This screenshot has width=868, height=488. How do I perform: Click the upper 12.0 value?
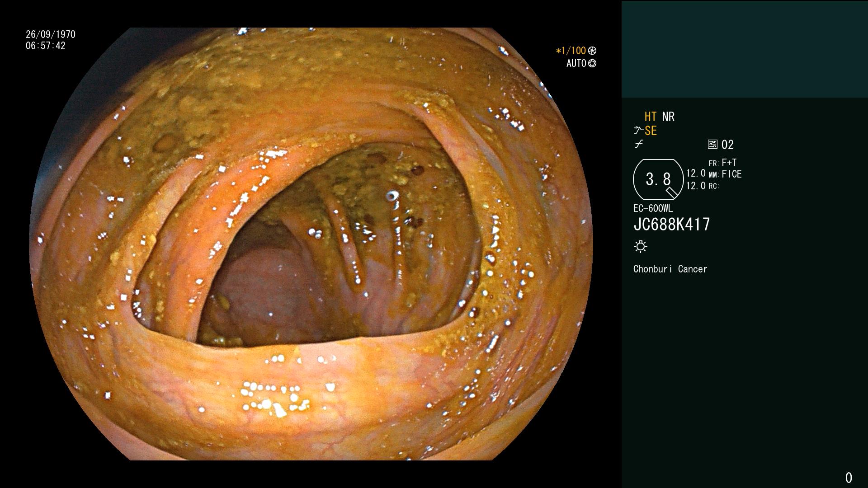(x=696, y=173)
